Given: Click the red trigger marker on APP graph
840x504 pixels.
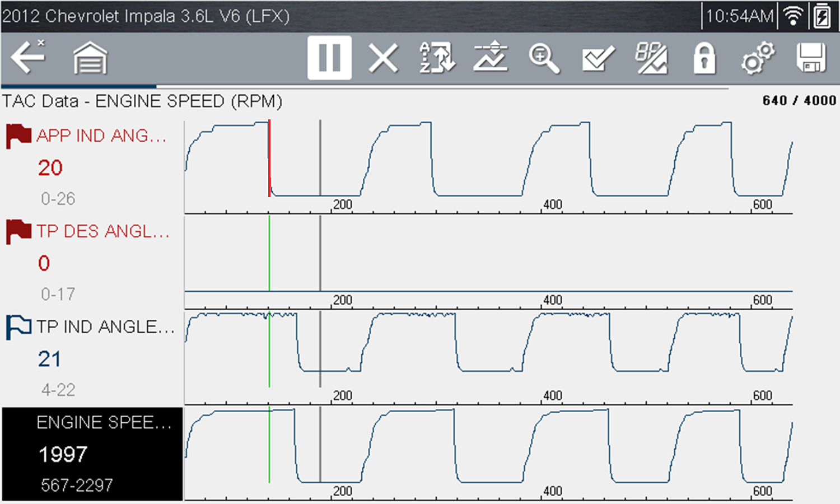Looking at the screenshot, I should tap(269, 158).
